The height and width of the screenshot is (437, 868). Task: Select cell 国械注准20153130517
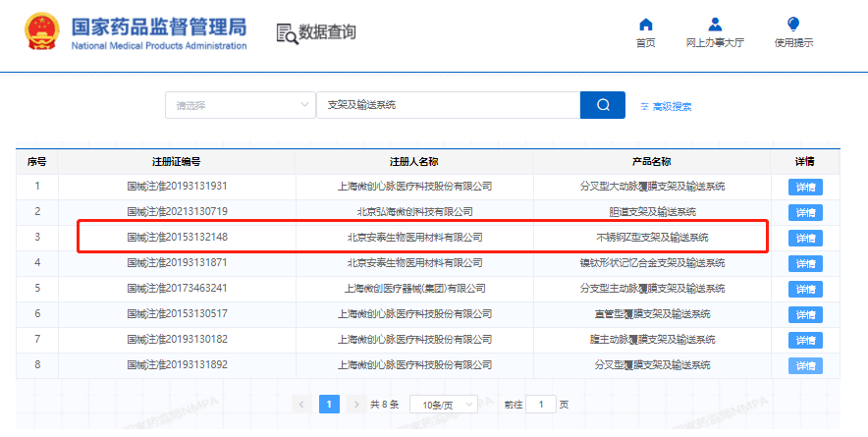[177, 313]
